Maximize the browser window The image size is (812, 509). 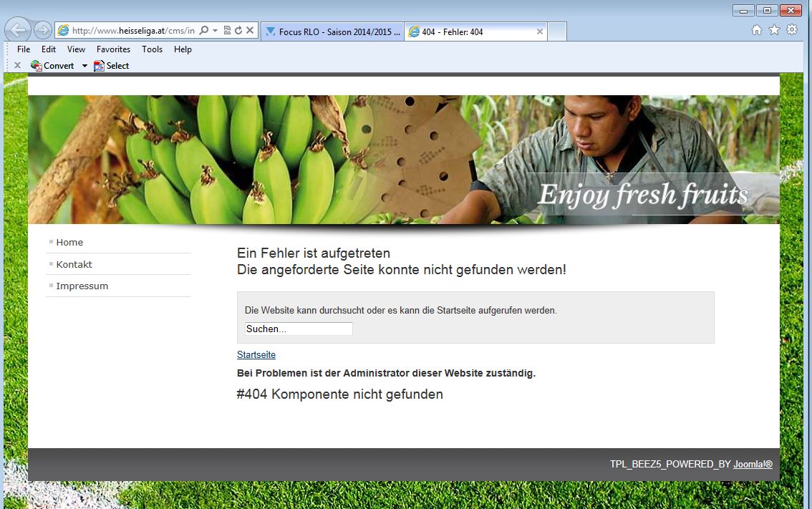767,10
